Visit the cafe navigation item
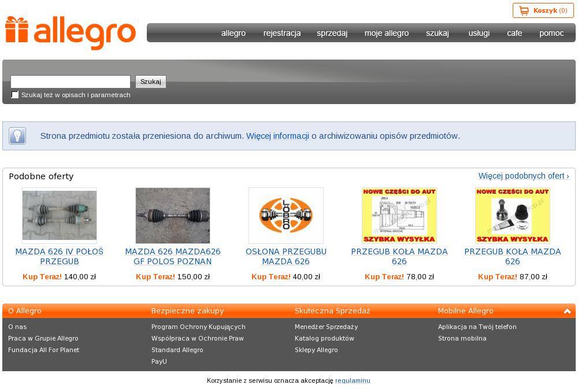The height and width of the screenshot is (392, 578). coord(514,33)
